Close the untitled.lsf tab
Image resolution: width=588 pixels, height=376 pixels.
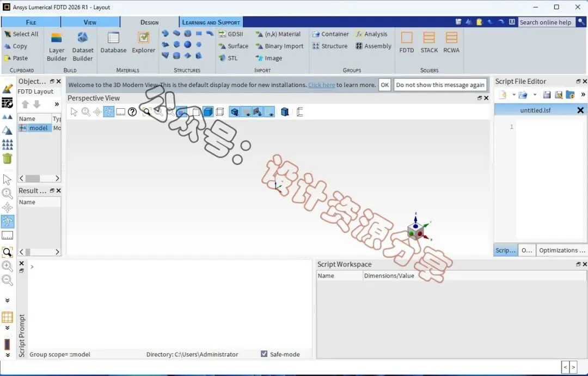[580, 110]
